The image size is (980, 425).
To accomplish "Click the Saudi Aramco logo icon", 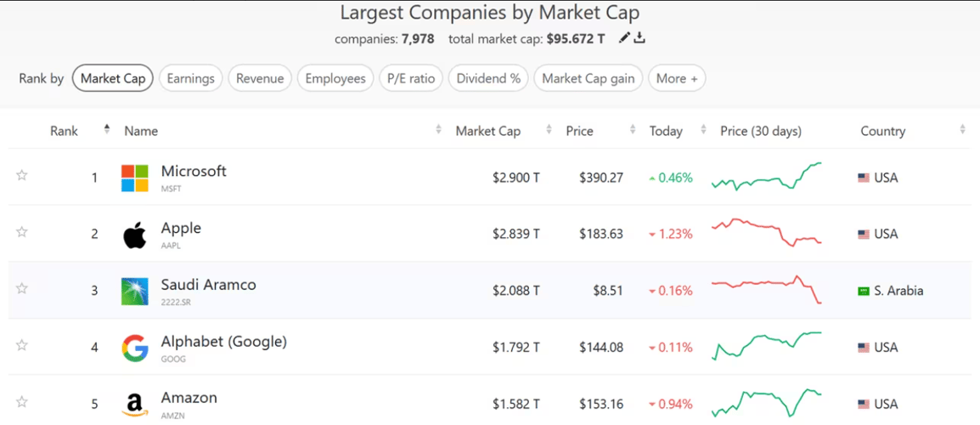I will pos(134,291).
